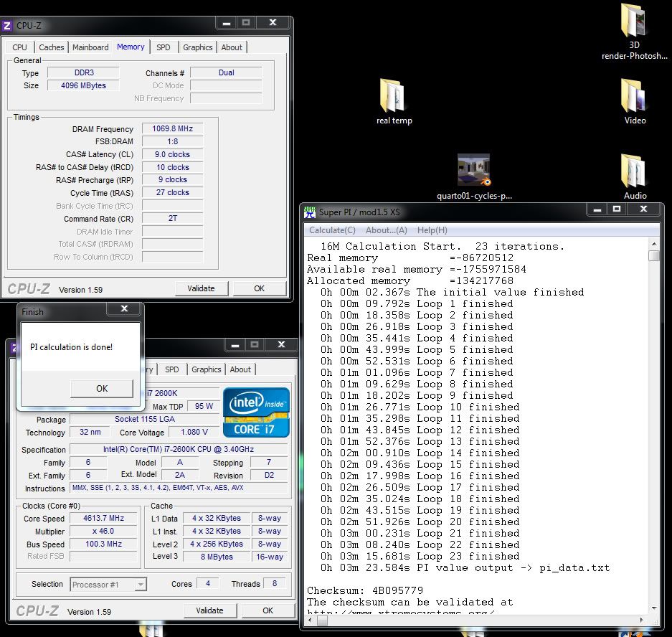This screenshot has height=637, width=672.
Task: Open the Graphics tab in upper CPU-Z
Action: pyautogui.click(x=198, y=47)
